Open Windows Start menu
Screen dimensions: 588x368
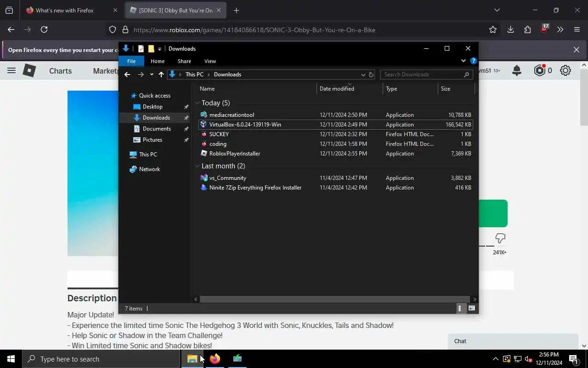click(x=11, y=359)
